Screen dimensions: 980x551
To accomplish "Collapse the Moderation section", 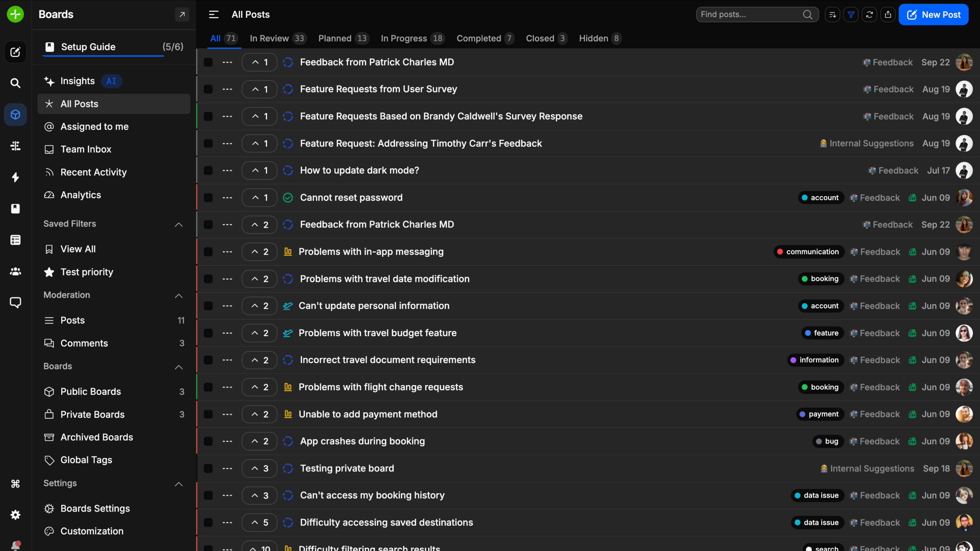I will pyautogui.click(x=179, y=296).
